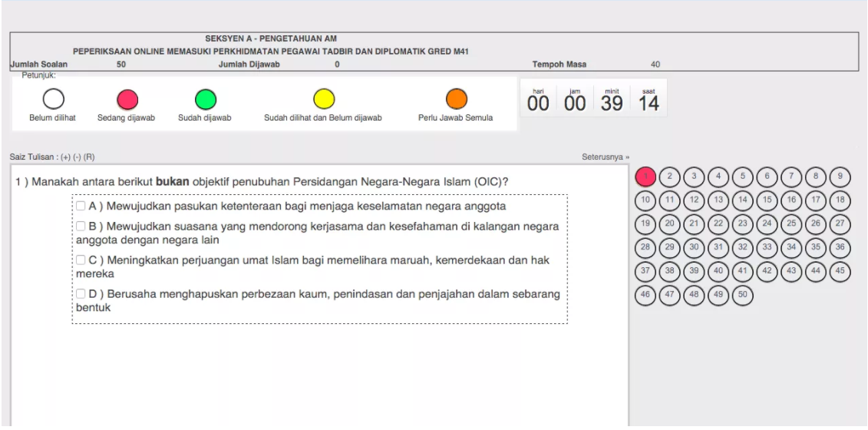Open question 1 in navigator

[x=645, y=177]
